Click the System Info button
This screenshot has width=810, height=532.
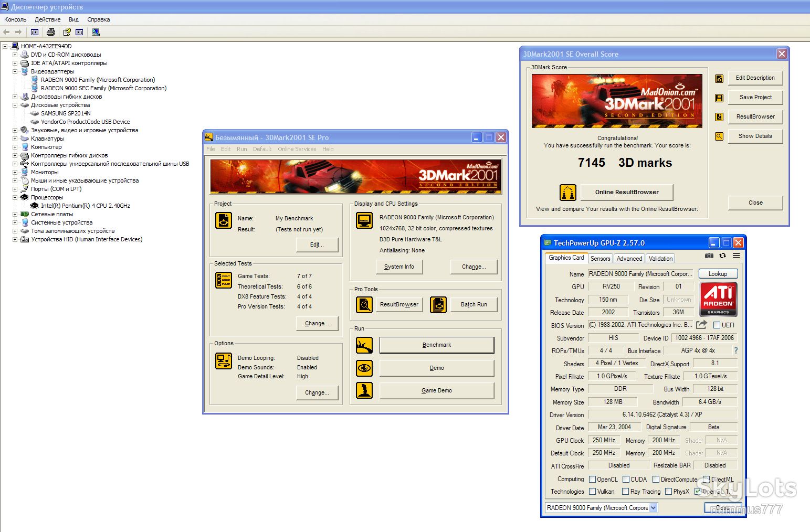click(399, 267)
